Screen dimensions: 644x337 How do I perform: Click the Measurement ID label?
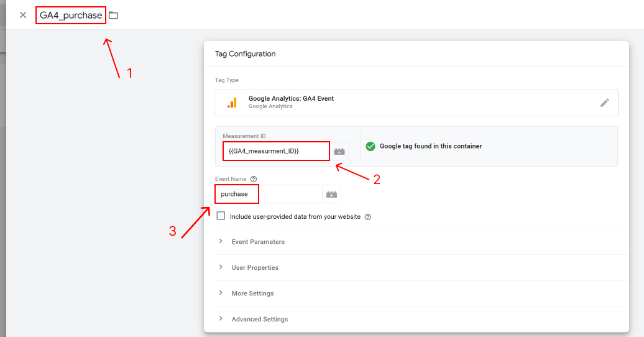244,136
